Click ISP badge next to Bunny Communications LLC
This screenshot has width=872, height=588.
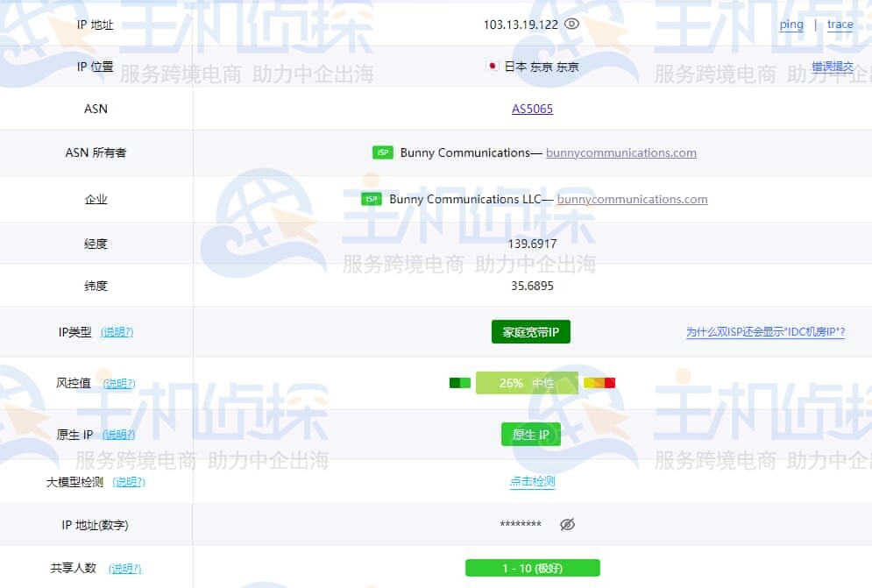coord(372,199)
